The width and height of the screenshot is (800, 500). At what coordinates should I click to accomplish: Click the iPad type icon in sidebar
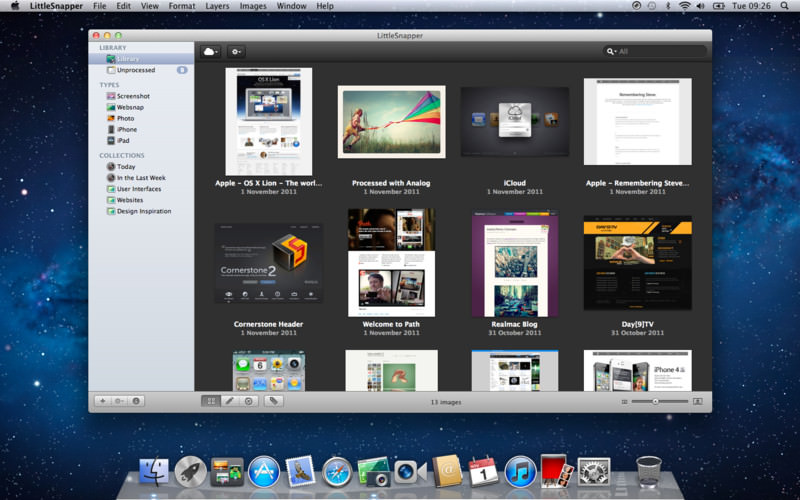click(111, 140)
